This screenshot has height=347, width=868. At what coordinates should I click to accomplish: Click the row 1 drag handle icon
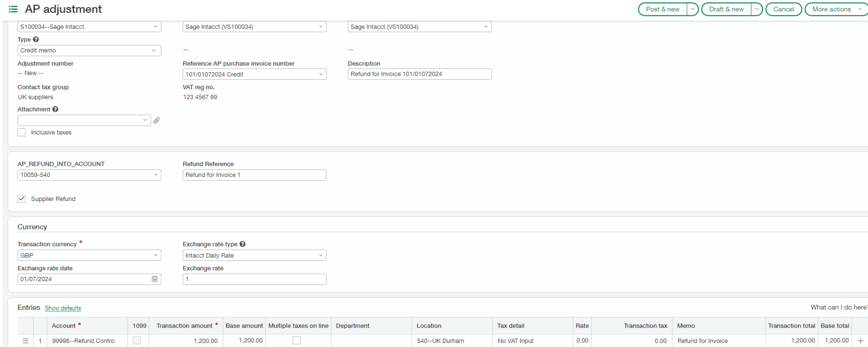coord(25,341)
